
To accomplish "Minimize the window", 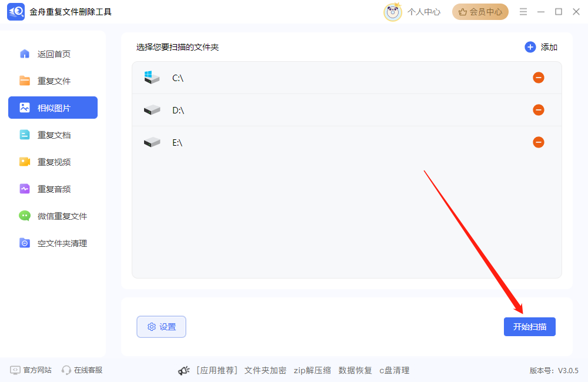I will [541, 12].
